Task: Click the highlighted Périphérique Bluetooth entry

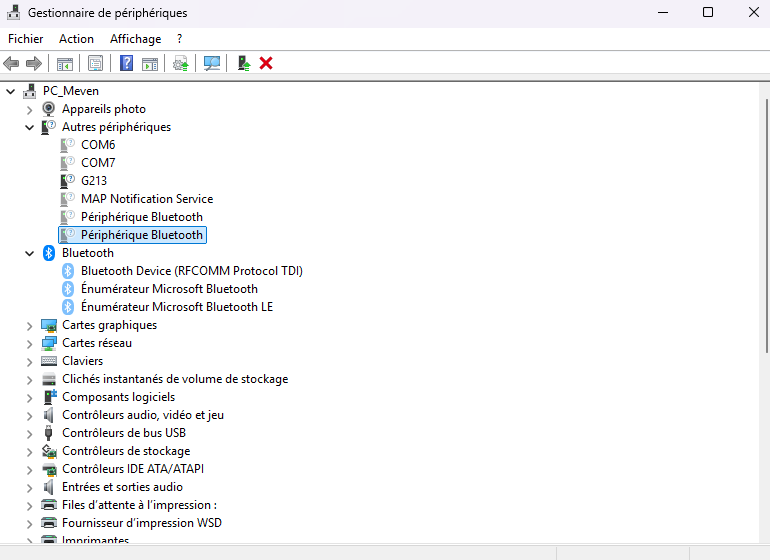Action: (133, 235)
